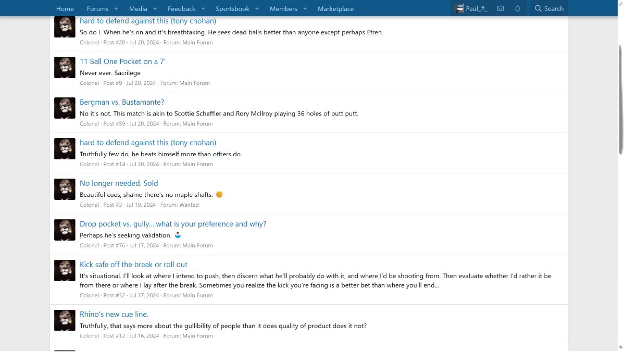625x364 pixels.
Task: Click 'Forum: Main Forum' in post #12 row
Action: point(188,336)
